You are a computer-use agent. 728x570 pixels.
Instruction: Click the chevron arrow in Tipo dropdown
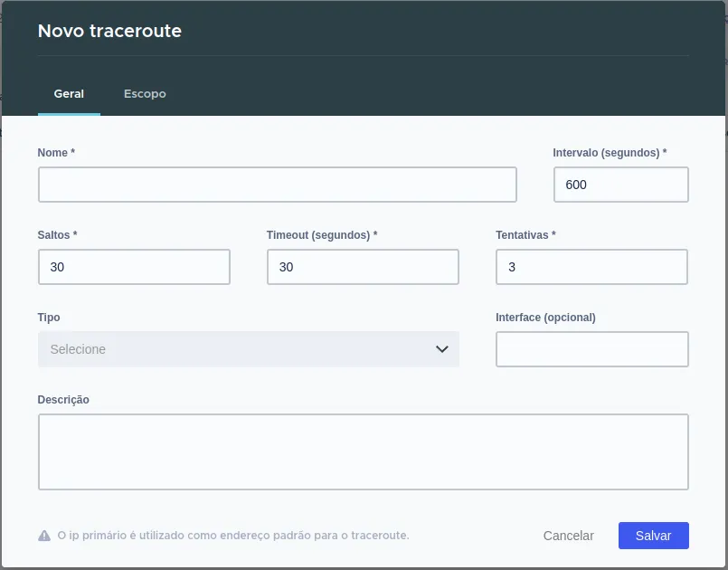[442, 349]
